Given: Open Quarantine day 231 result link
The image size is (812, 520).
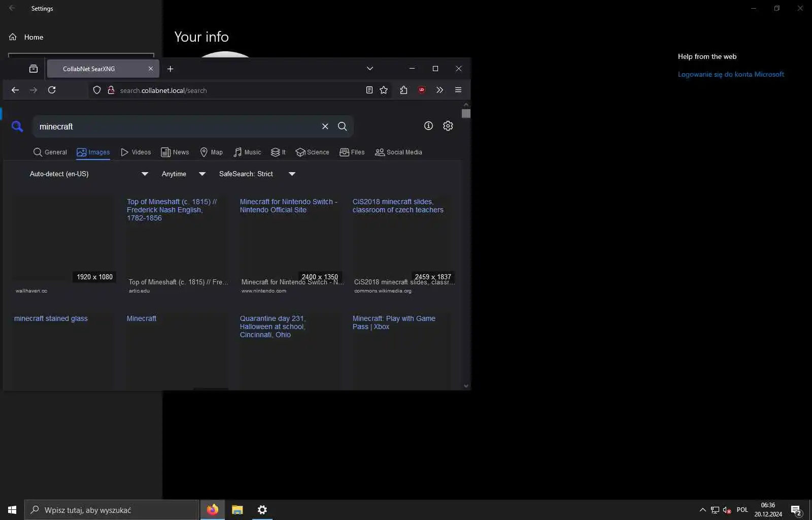Looking at the screenshot, I should coord(273,327).
